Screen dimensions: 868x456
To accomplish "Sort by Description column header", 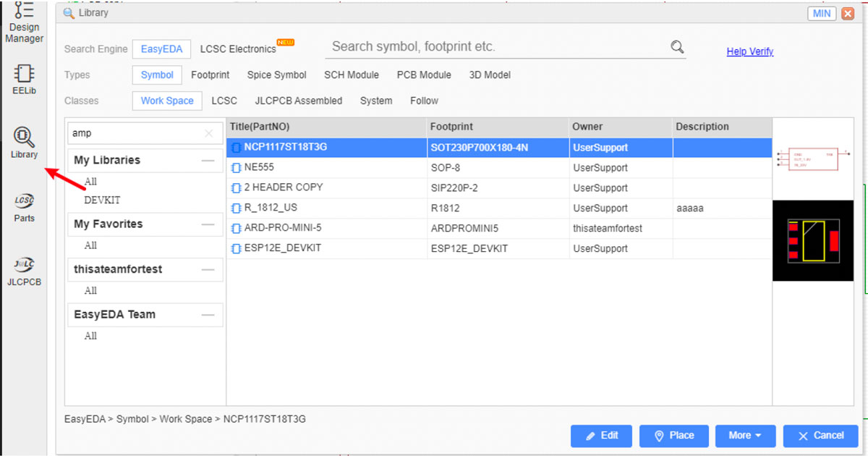I will click(723, 127).
